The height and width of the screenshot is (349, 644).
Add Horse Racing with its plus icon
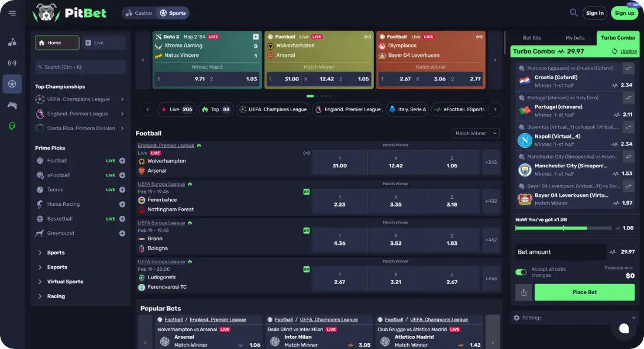pyautogui.click(x=122, y=204)
